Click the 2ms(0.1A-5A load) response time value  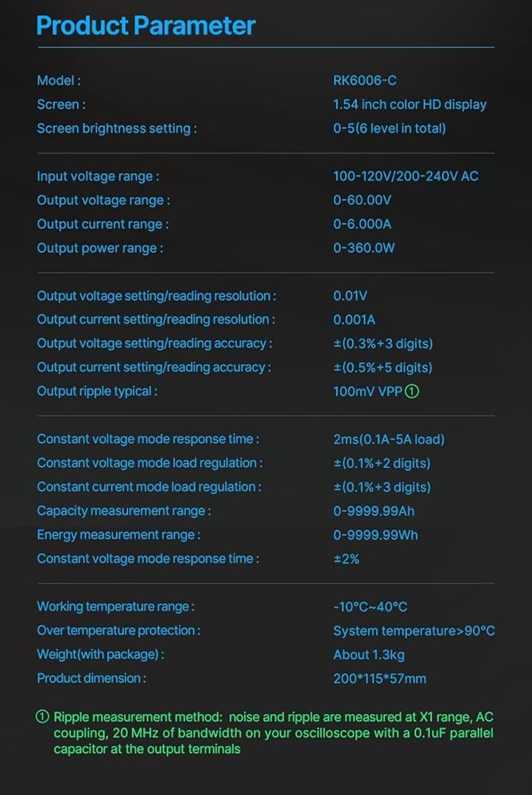389,439
